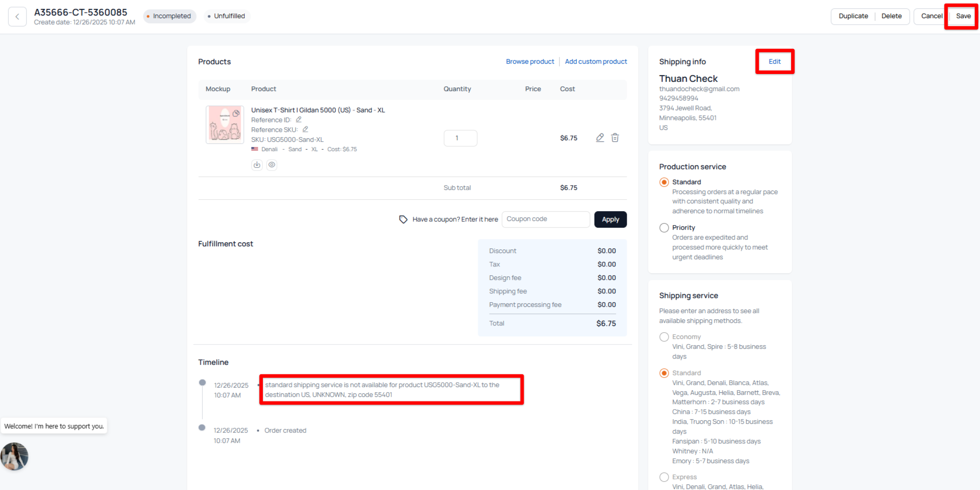Screen dimensions: 980x490
Task: Open the support chat avatar
Action: pos(14,456)
